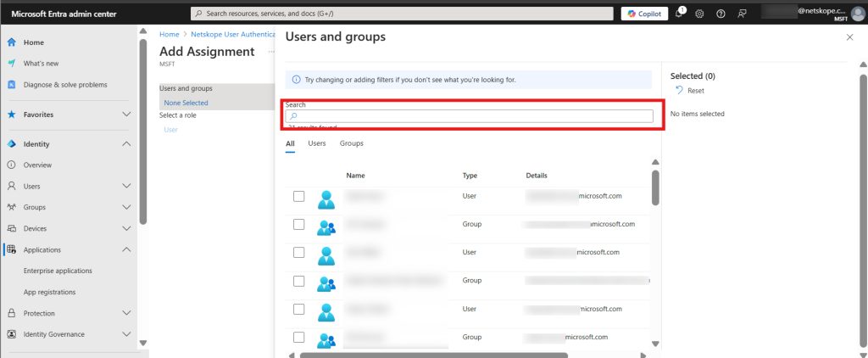Click the Identity diamond icon
Viewport: 868px width, 358px height.
tap(12, 144)
